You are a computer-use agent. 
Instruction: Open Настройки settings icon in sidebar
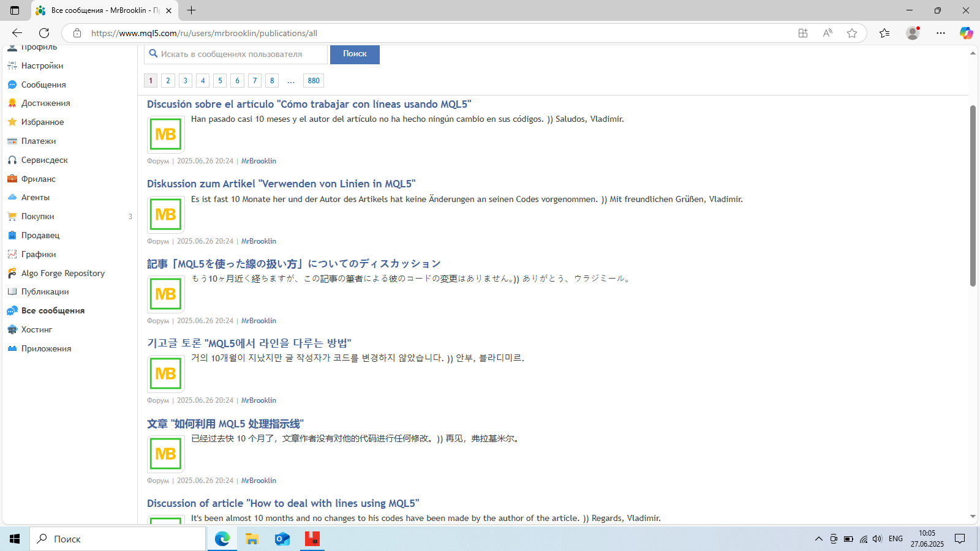click(x=12, y=66)
